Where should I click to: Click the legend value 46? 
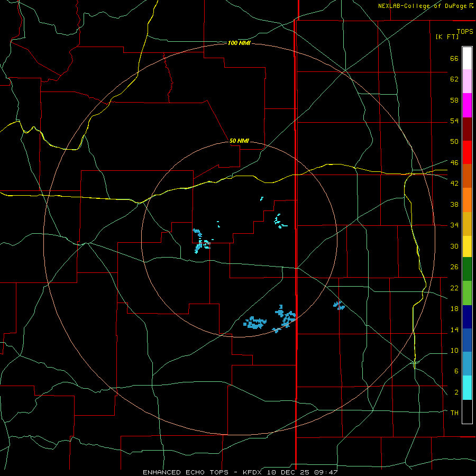tap(454, 162)
